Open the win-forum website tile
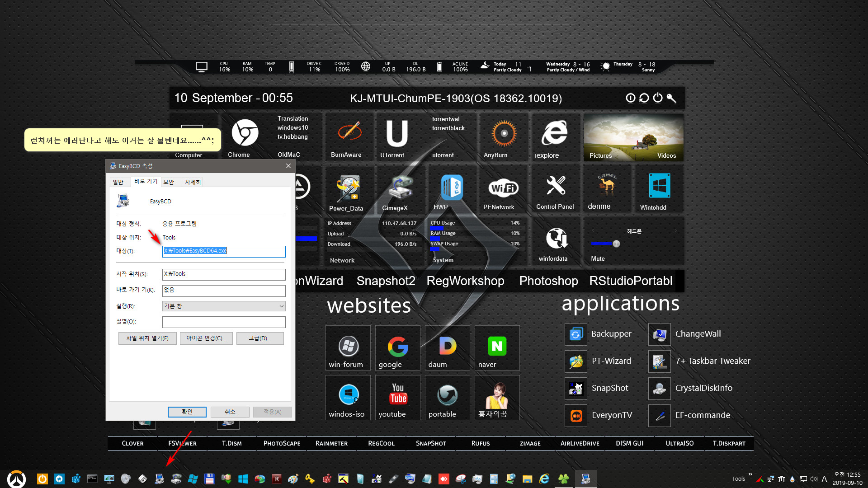The width and height of the screenshot is (868, 488). pyautogui.click(x=348, y=347)
